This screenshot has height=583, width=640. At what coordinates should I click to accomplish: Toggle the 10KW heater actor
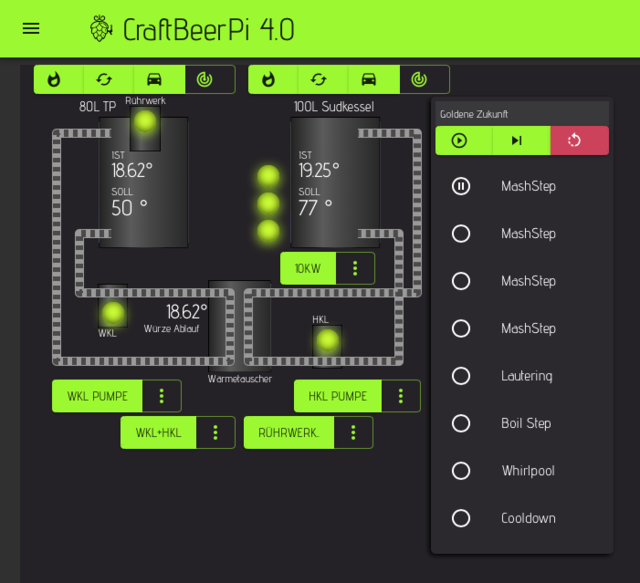[x=308, y=269]
